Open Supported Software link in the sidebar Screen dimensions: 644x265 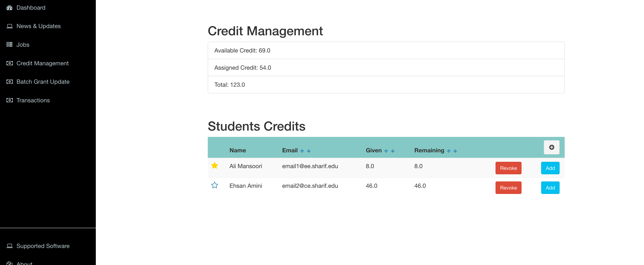coord(43,246)
